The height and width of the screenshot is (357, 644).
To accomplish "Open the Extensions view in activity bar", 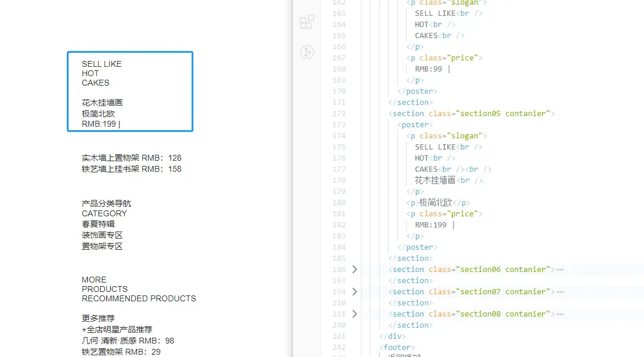I will point(307,22).
